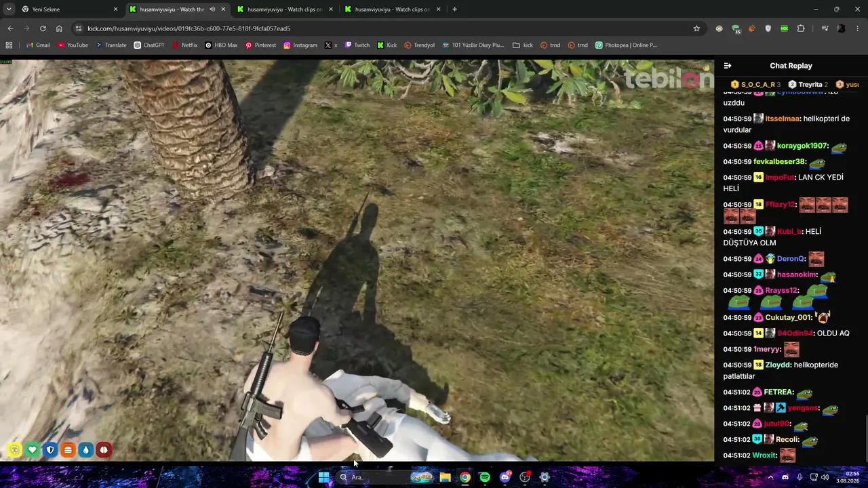Open the Chrome three-dot menu
The height and width of the screenshot is (488, 868).
coord(858,28)
